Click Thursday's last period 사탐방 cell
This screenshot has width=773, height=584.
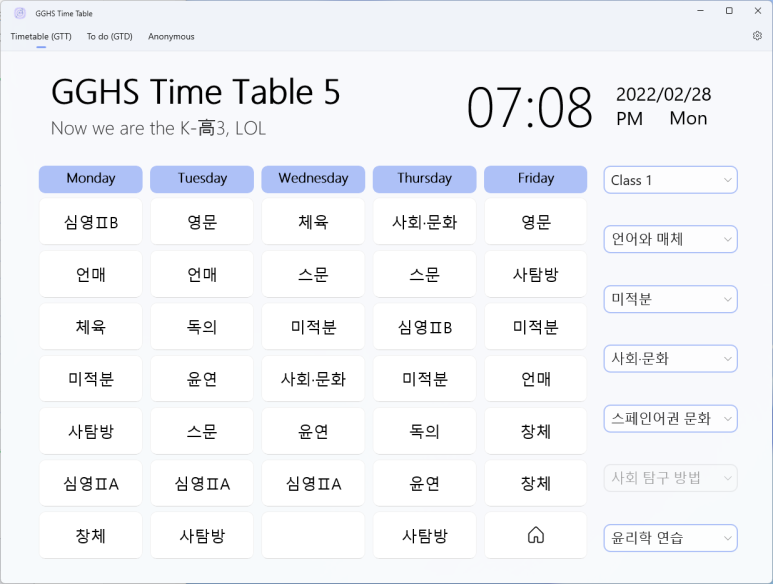(x=424, y=535)
